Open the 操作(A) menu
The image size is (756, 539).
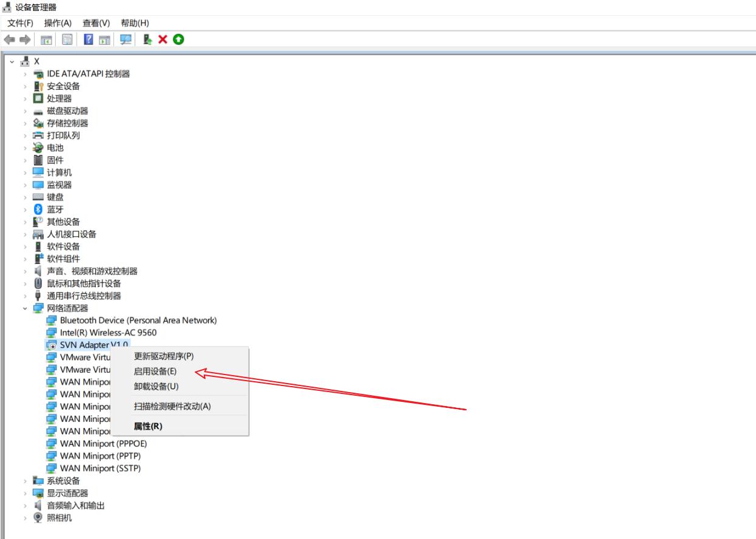[x=58, y=23]
